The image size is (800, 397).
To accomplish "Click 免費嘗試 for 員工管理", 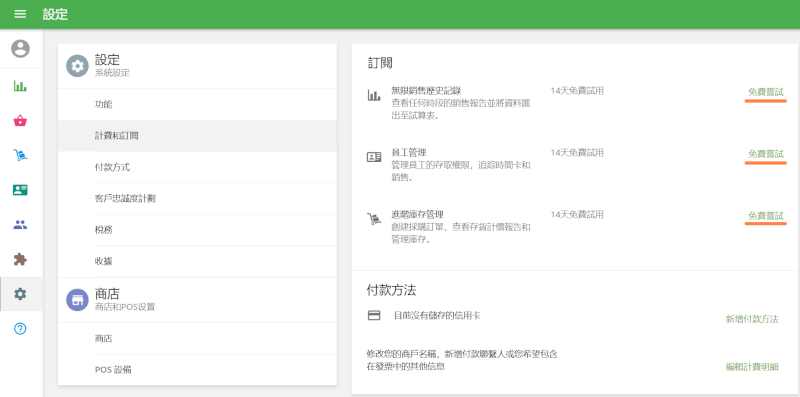I will coord(765,154).
